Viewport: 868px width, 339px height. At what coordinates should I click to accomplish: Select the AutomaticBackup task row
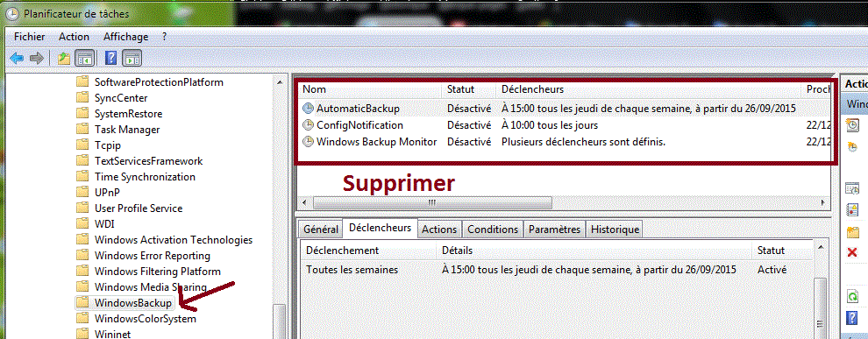point(565,109)
